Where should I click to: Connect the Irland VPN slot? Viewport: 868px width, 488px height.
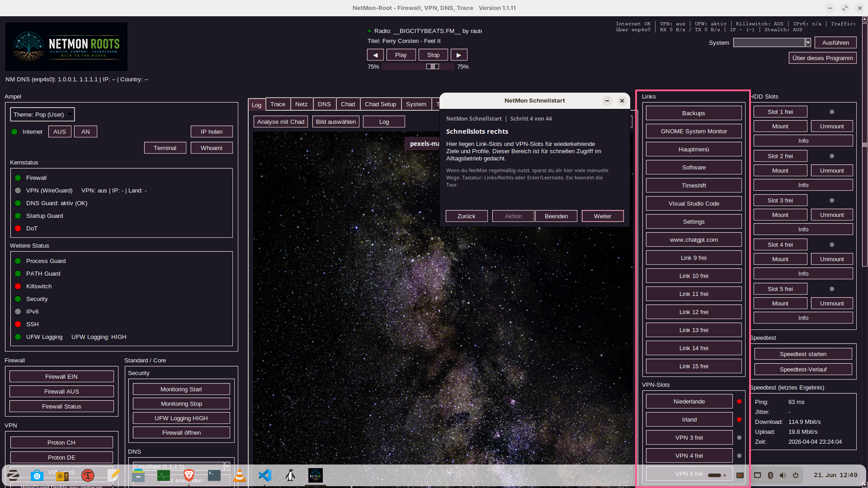689,420
